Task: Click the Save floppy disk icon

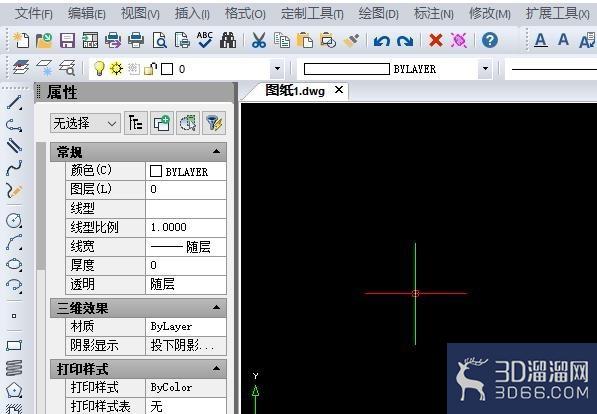Action: tap(67, 40)
